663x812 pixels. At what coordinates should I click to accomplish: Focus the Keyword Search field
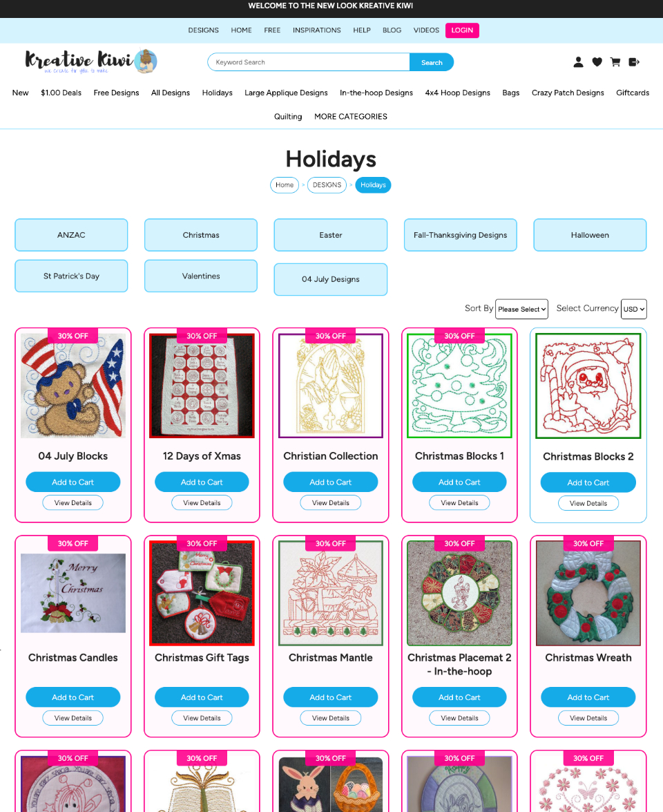click(x=309, y=62)
